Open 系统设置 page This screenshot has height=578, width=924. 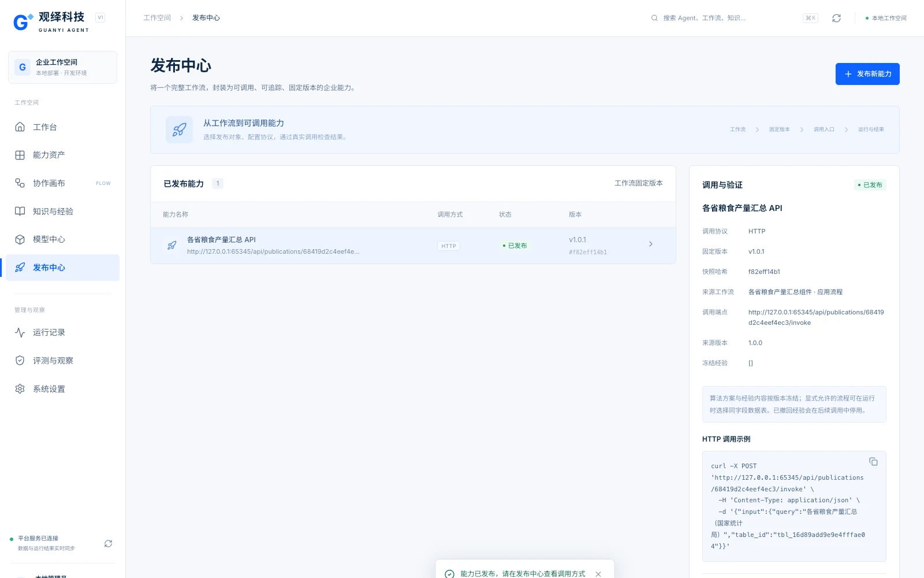[x=62, y=389]
